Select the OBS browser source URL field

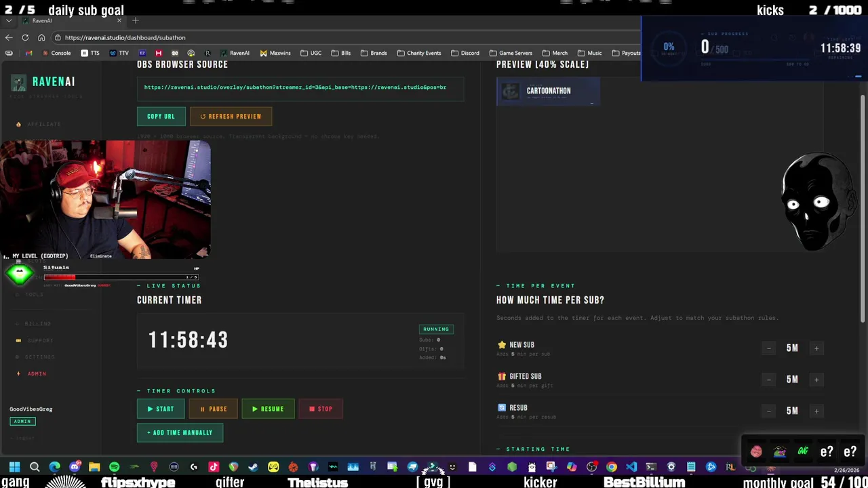point(300,87)
